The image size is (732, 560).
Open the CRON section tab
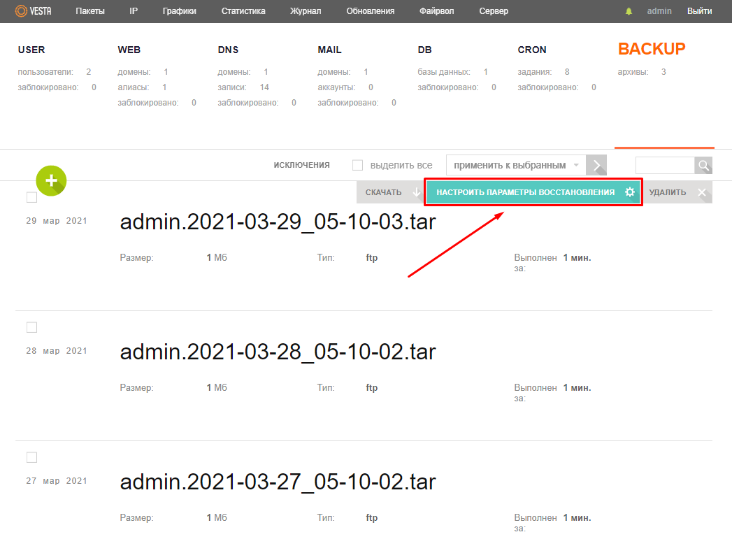[532, 50]
